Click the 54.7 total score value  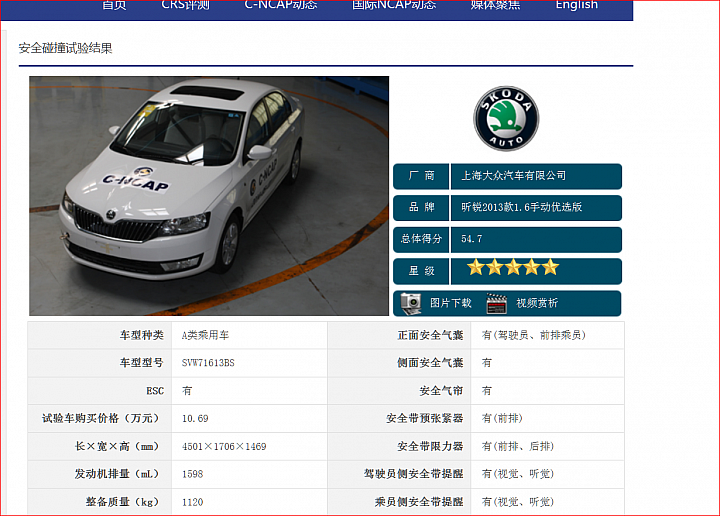(x=472, y=239)
